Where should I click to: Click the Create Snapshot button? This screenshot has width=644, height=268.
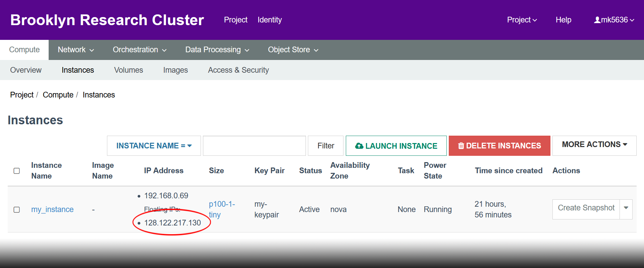pos(586,209)
